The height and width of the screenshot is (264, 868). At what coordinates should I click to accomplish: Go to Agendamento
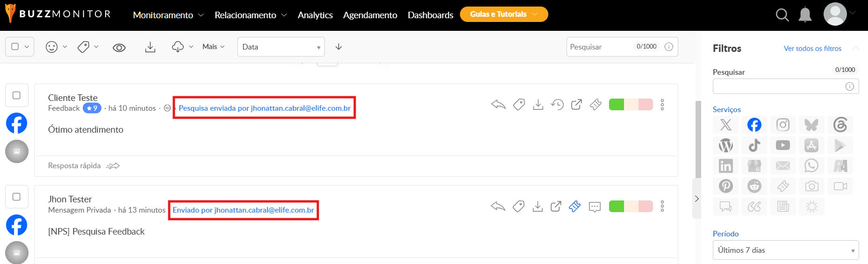click(x=370, y=15)
